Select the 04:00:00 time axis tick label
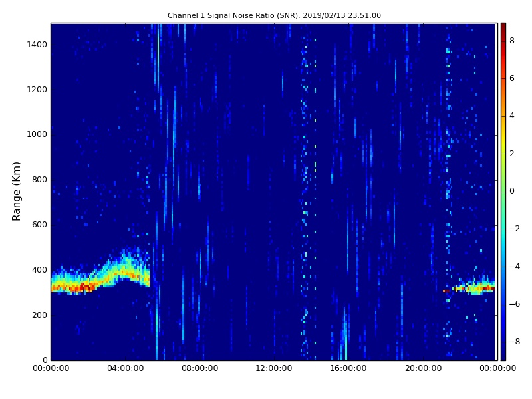This screenshot has width=532, height=399. (126, 368)
